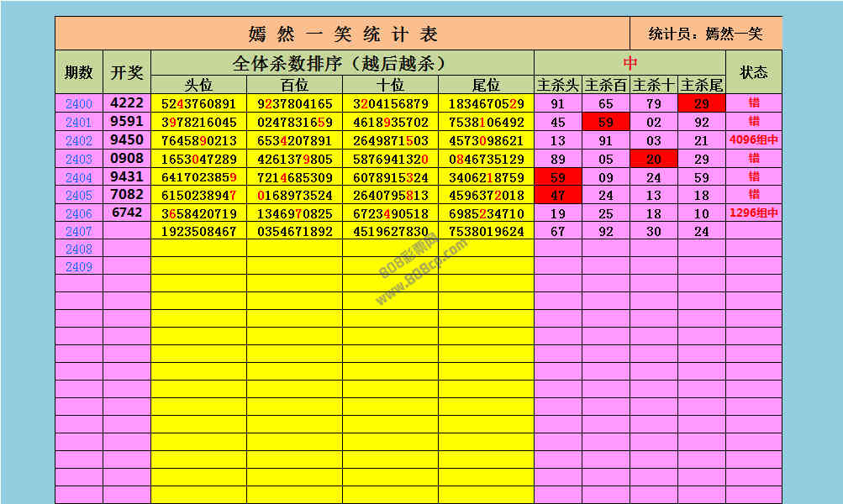Select the 尾位 sub-header
The height and width of the screenshot is (504, 843).
click(x=486, y=86)
